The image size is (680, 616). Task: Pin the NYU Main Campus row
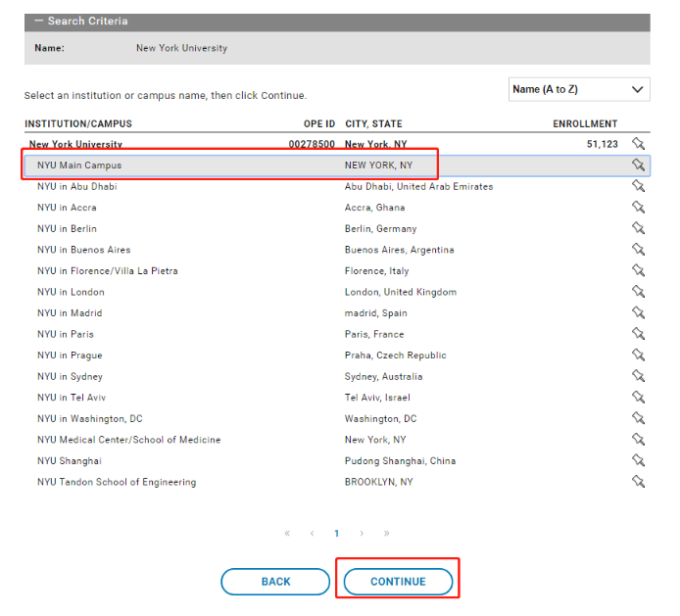tap(638, 165)
